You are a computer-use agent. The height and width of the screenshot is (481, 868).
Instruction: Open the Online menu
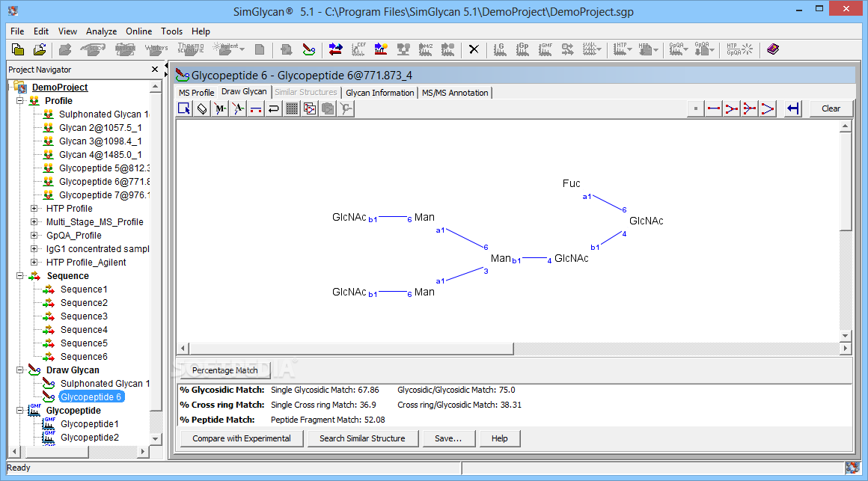click(138, 31)
